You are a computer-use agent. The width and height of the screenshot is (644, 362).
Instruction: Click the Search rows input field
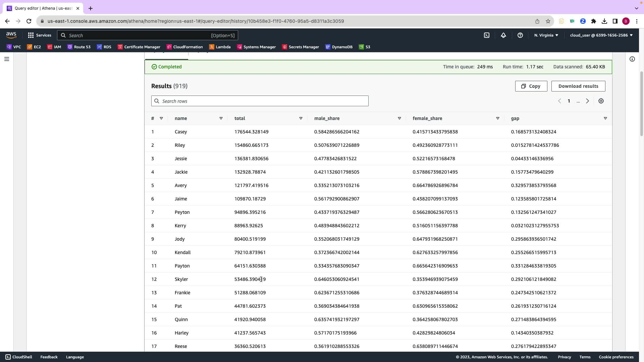260,101
